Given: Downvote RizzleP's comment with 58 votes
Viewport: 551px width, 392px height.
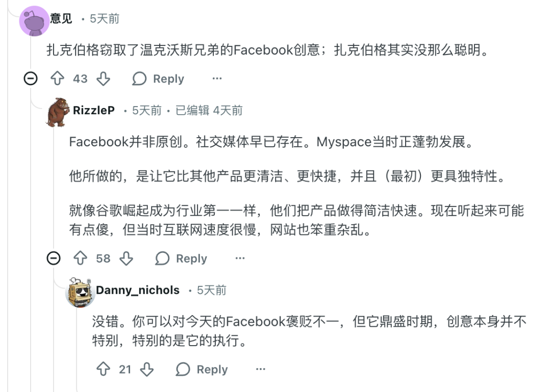Looking at the screenshot, I should pyautogui.click(x=126, y=258).
